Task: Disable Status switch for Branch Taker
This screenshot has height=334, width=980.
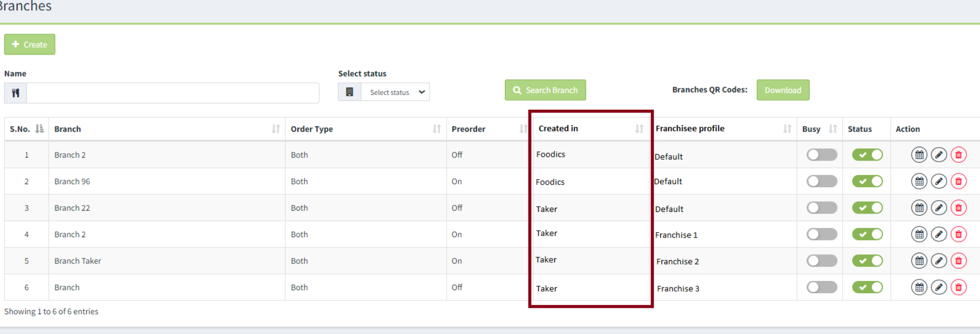Action: coord(867,261)
